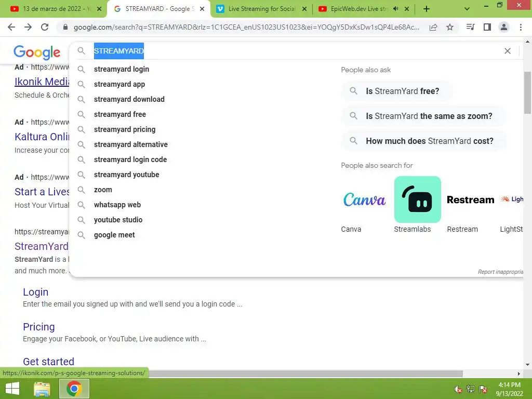Image resolution: width=532 pixels, height=399 pixels.
Task: Open the Kaltura Online ad link
Action: (42, 137)
